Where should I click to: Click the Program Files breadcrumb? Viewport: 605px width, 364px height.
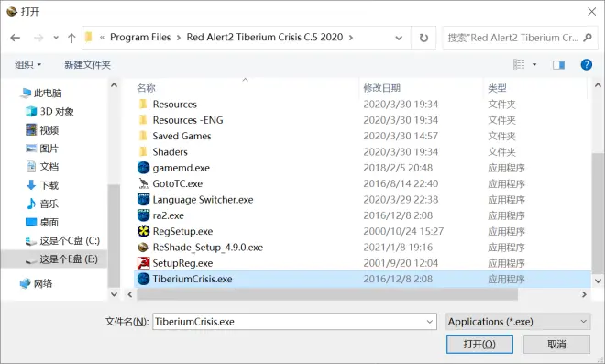140,37
